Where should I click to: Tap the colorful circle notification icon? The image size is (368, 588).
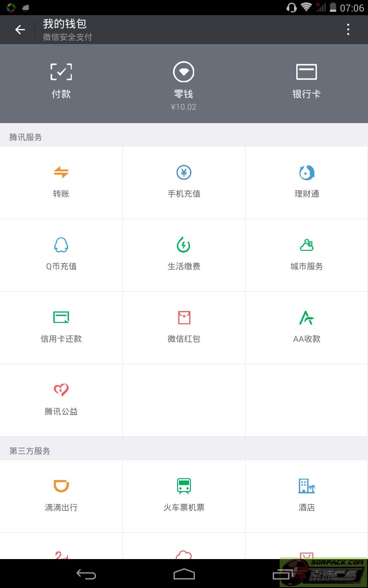point(11,8)
